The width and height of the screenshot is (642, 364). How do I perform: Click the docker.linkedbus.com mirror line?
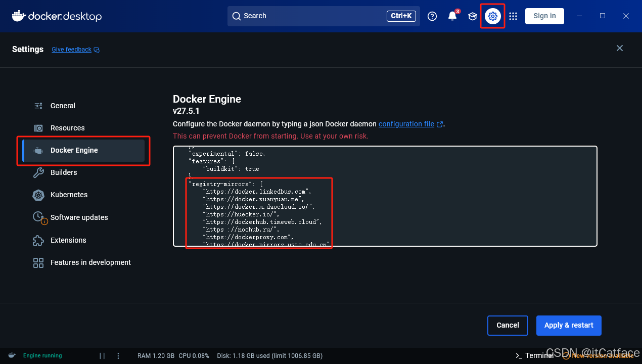point(257,192)
